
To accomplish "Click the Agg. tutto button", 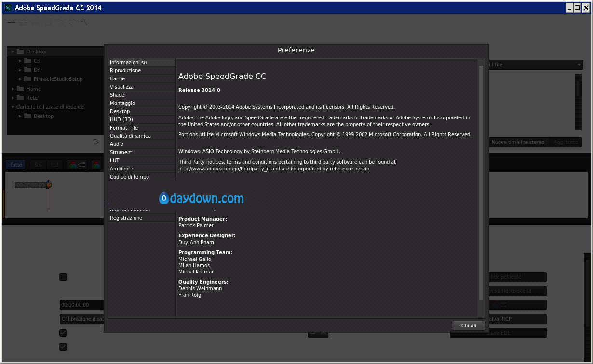I will coord(565,142).
